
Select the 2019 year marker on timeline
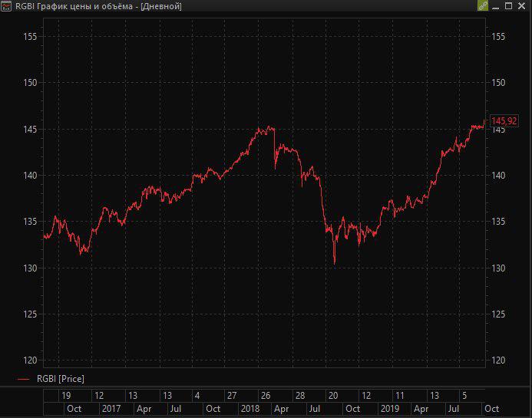click(x=390, y=409)
